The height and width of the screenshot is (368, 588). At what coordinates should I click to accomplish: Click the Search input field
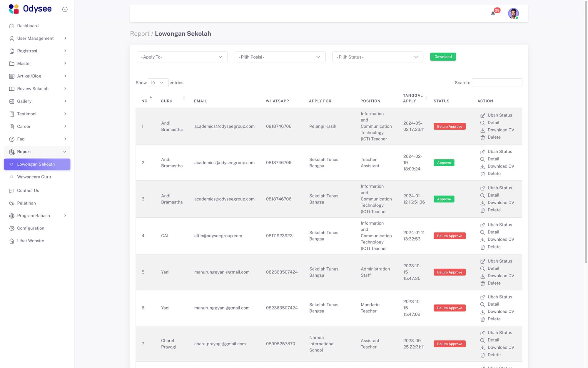click(497, 83)
